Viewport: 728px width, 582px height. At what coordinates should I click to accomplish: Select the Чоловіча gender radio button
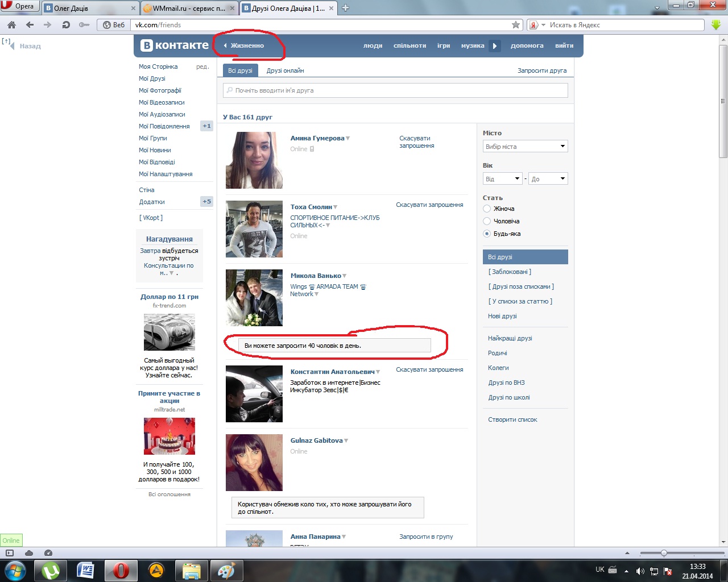tap(487, 221)
